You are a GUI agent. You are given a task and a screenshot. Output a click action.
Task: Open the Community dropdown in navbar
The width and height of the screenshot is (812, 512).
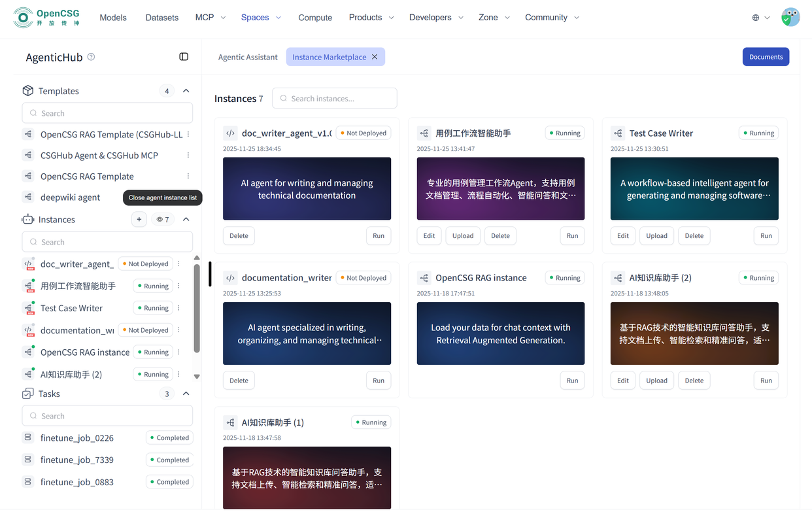pyautogui.click(x=552, y=18)
